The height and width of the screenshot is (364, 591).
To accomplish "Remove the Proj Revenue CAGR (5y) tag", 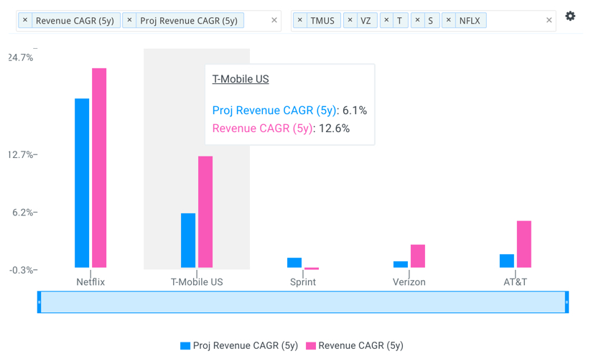I will 129,20.
